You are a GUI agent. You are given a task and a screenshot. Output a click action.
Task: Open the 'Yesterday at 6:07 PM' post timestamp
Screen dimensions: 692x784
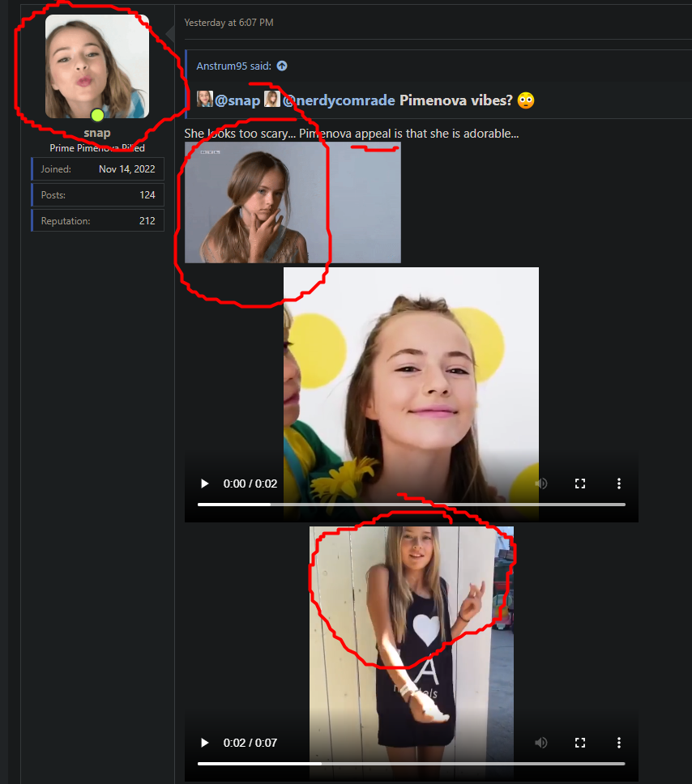[x=229, y=23]
